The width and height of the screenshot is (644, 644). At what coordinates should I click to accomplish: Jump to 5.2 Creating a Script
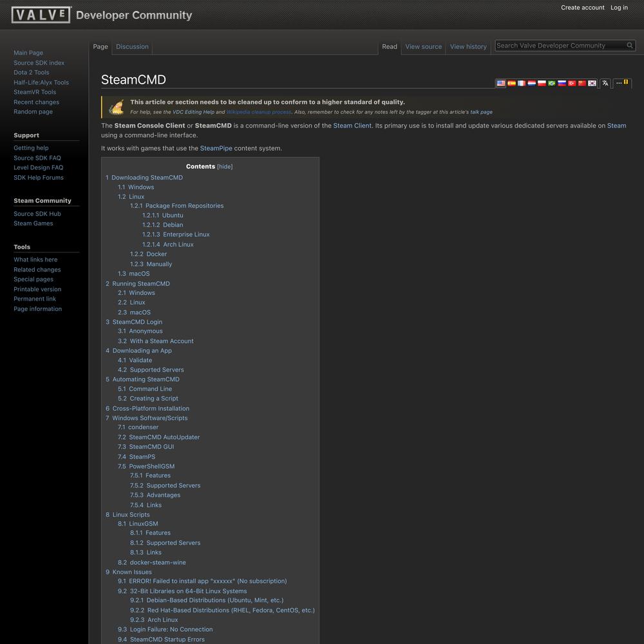pyautogui.click(x=148, y=399)
